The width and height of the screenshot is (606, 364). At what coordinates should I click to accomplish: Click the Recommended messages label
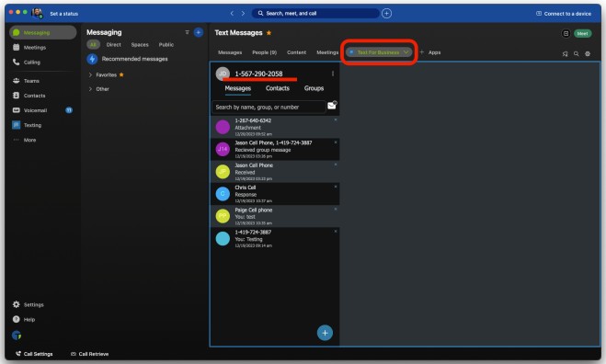pyautogui.click(x=134, y=59)
